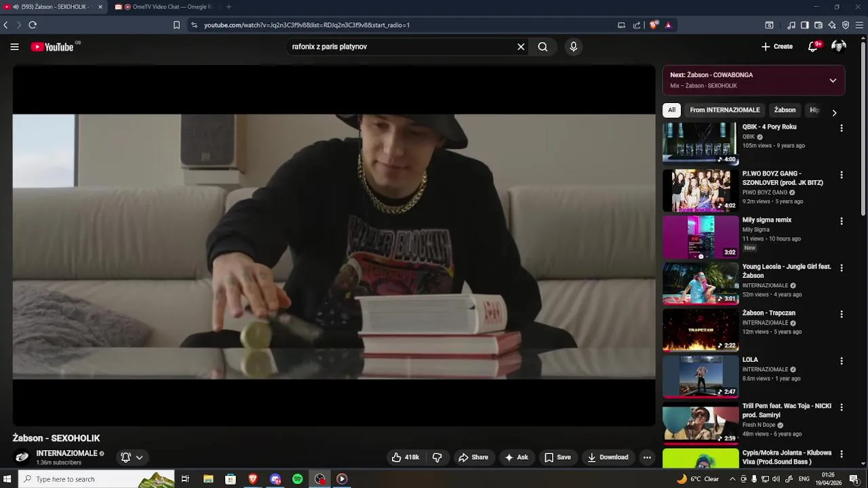Open the Brave Shields lion icon
This screenshot has width=868, height=488.
pos(654,25)
